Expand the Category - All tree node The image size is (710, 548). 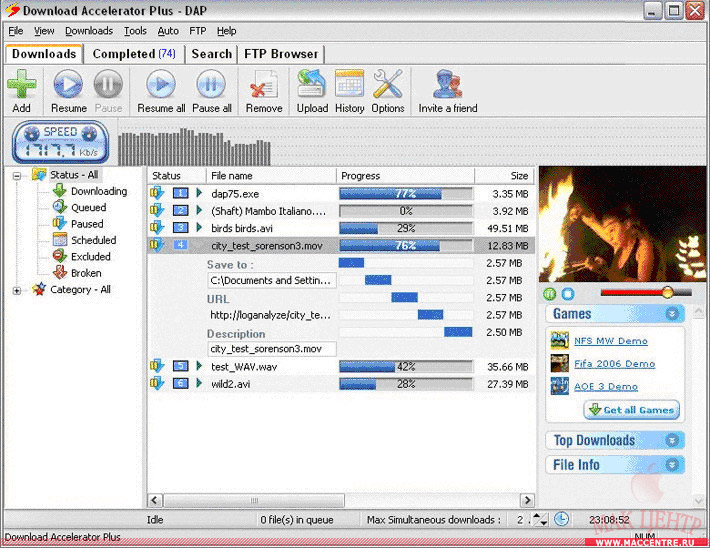click(x=17, y=291)
